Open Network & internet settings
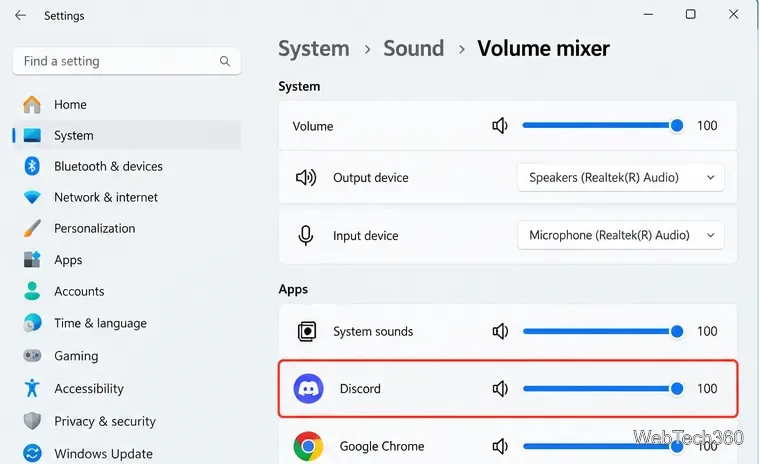760x464 pixels. click(x=127, y=197)
